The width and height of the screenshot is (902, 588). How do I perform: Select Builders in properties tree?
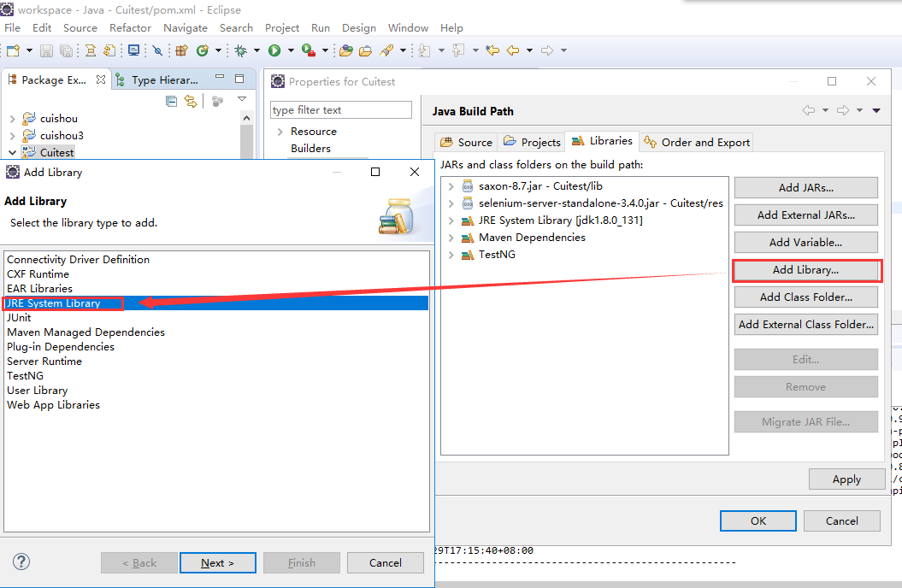tap(310, 149)
